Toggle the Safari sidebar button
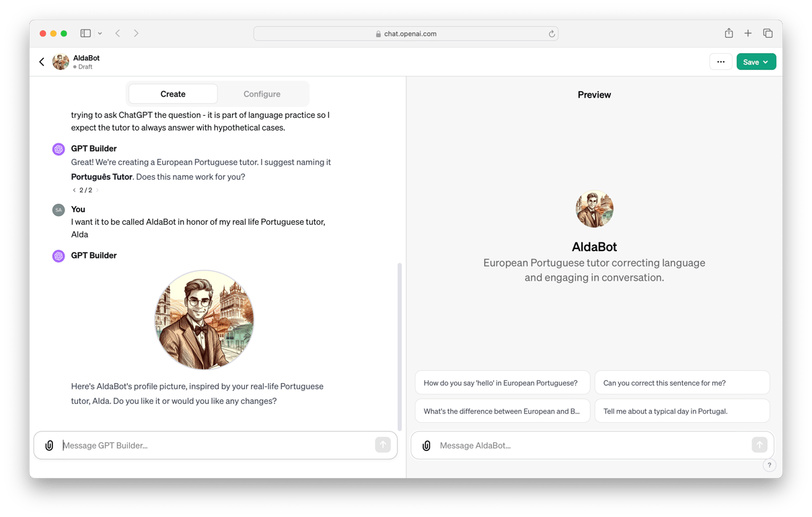Screen dimensions: 812x517 pos(85,33)
